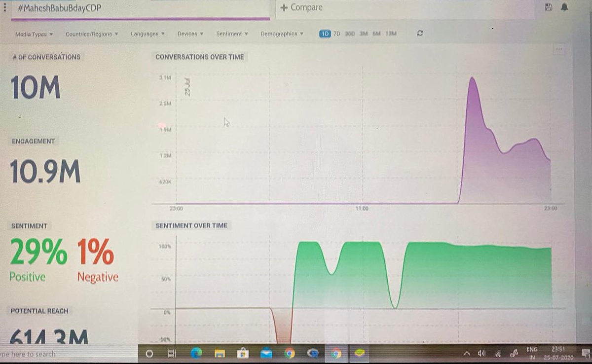592x364 pixels.
Task: Open the Mail app from the taskbar
Action: click(x=266, y=354)
